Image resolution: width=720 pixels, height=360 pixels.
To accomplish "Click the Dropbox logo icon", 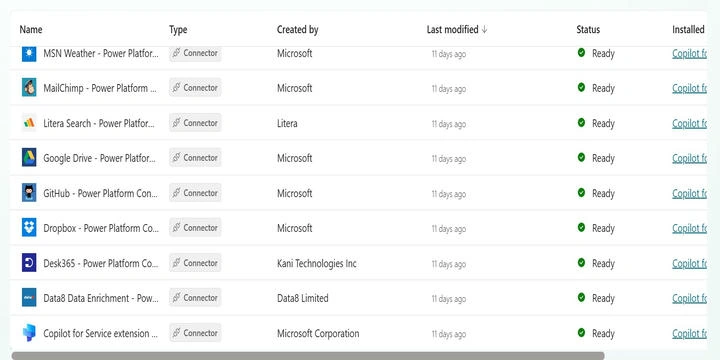I will tap(29, 228).
